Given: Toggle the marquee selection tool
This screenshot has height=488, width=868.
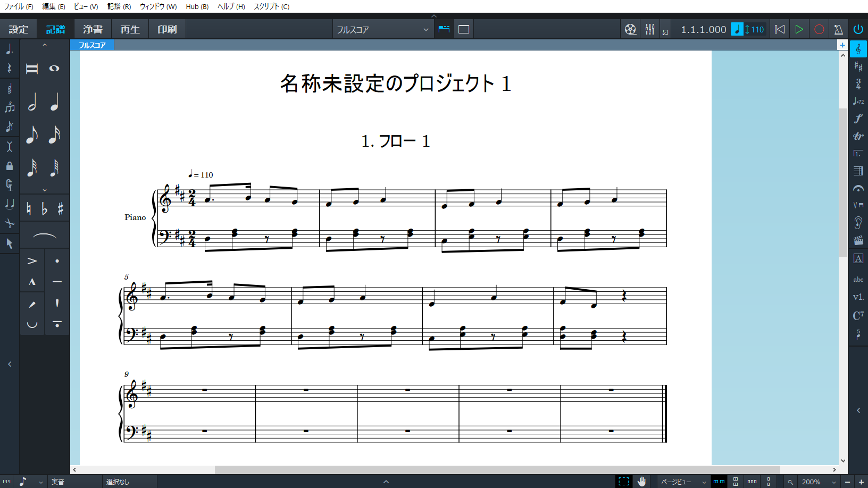Looking at the screenshot, I should click(624, 482).
